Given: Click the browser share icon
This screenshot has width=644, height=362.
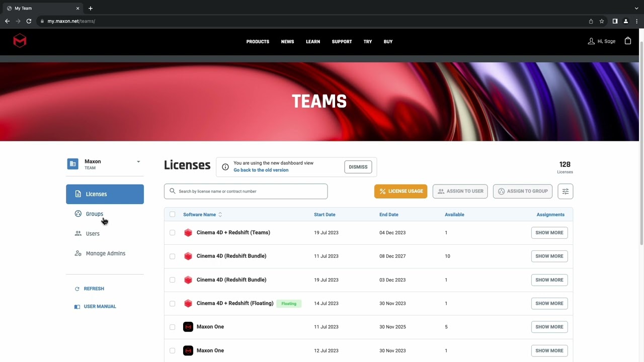Looking at the screenshot, I should [x=591, y=21].
